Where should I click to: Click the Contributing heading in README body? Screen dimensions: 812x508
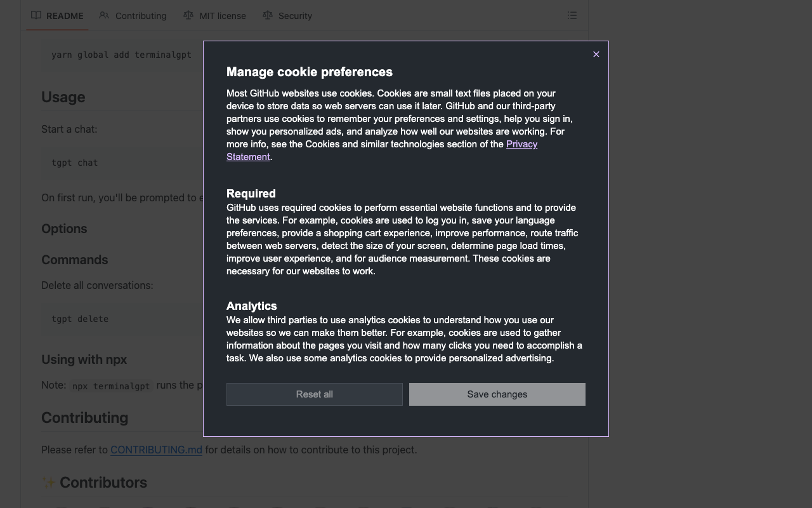point(84,418)
